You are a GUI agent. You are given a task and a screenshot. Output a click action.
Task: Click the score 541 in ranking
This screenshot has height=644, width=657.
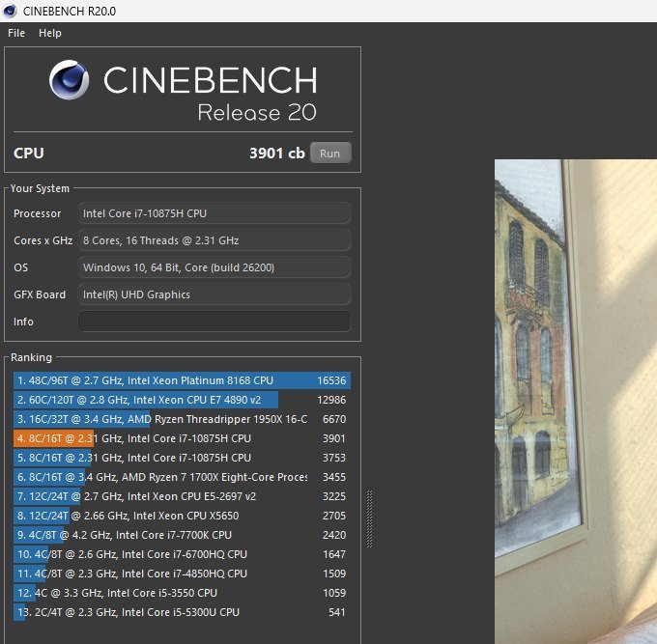pyautogui.click(x=337, y=612)
